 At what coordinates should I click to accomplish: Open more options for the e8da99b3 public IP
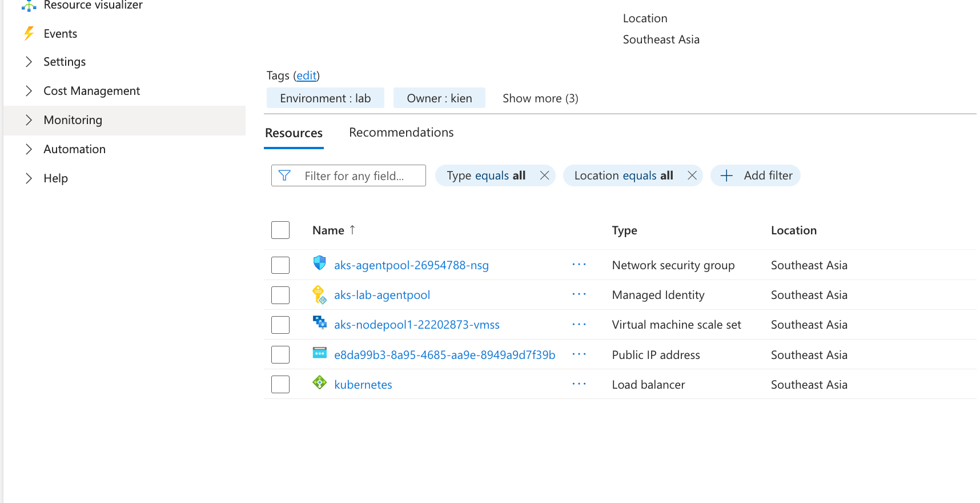(x=579, y=354)
